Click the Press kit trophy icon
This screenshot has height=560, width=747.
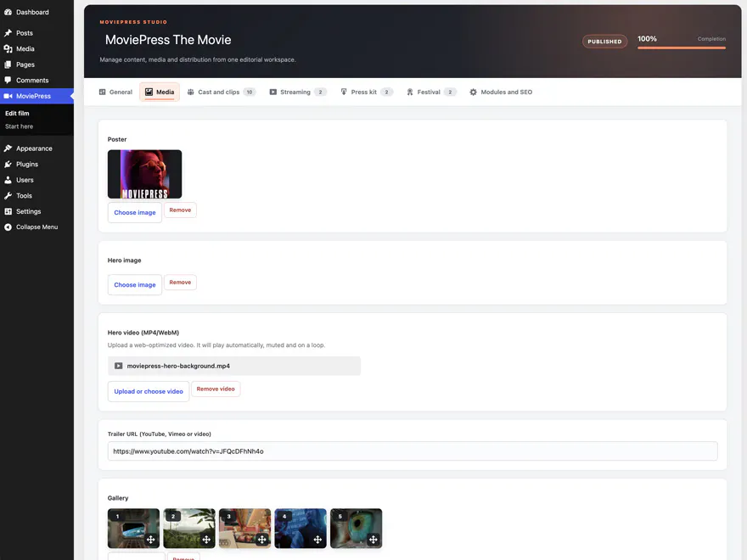pyautogui.click(x=344, y=92)
